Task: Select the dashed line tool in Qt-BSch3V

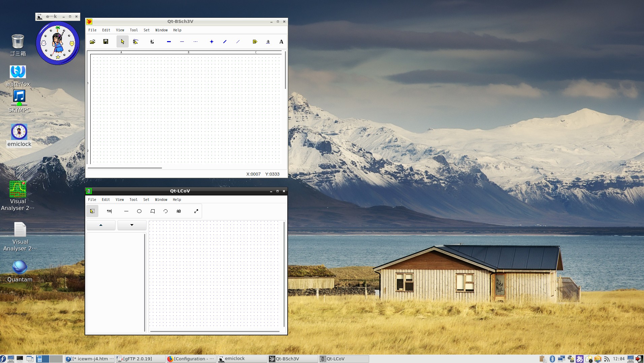Action: click(x=195, y=42)
